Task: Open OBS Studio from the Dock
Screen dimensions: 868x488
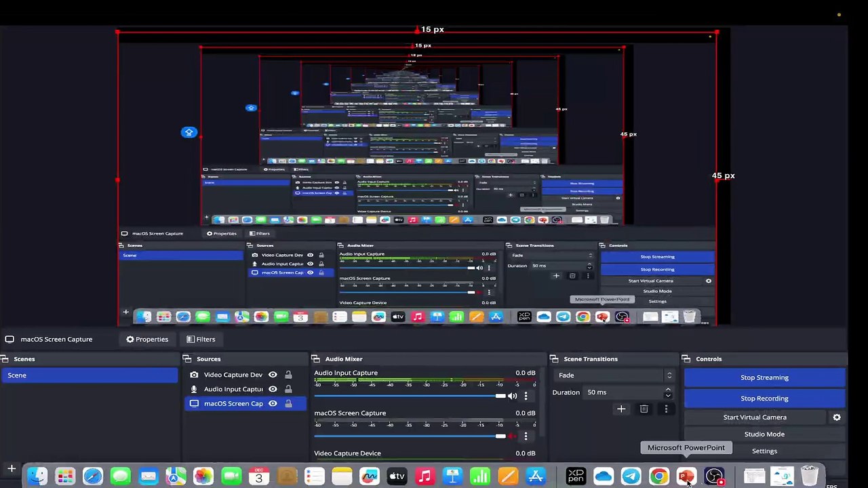Action: (x=714, y=476)
